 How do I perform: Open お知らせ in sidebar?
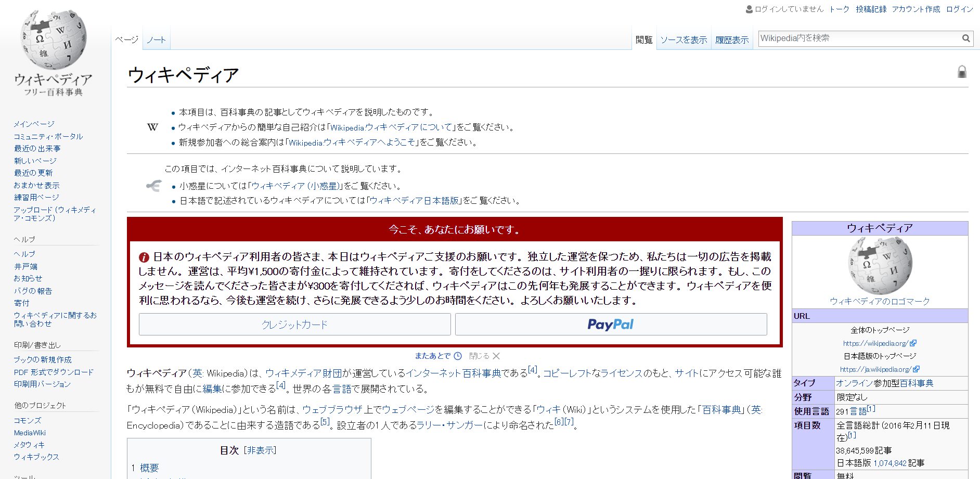[x=28, y=279]
